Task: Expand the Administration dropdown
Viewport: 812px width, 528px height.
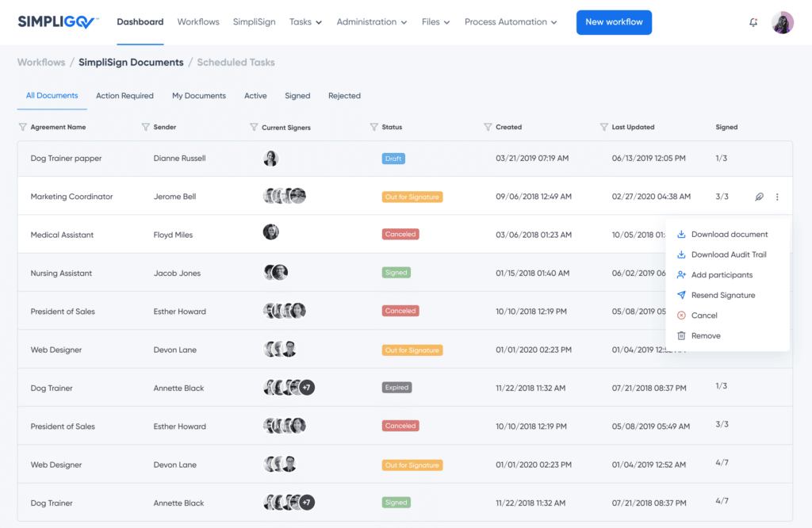Action: (x=371, y=22)
